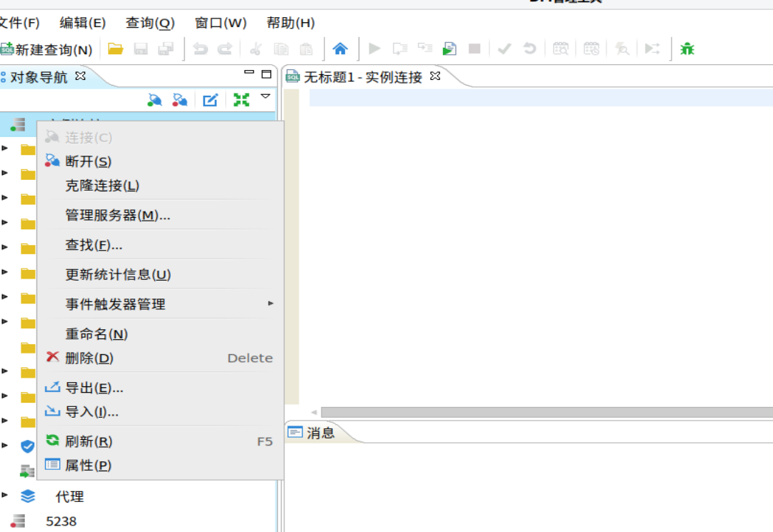
Task: Open the 查询(Q) menu
Action: (x=149, y=22)
